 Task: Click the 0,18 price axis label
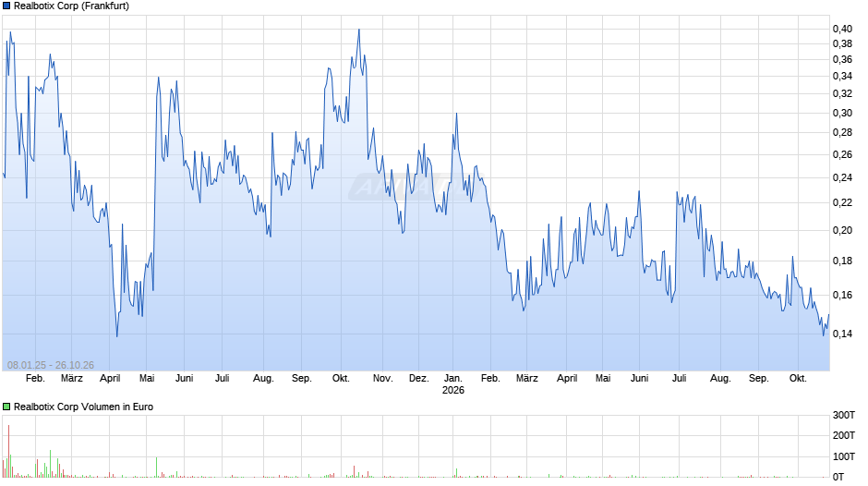click(x=842, y=261)
